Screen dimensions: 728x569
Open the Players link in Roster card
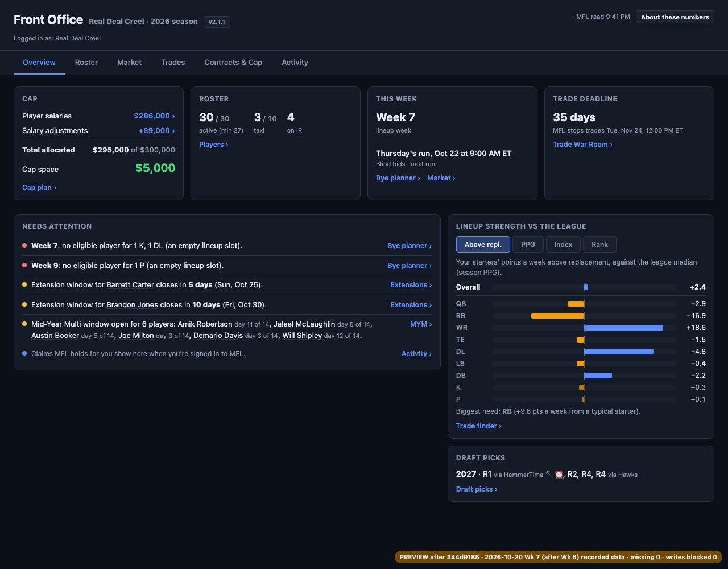[214, 145]
